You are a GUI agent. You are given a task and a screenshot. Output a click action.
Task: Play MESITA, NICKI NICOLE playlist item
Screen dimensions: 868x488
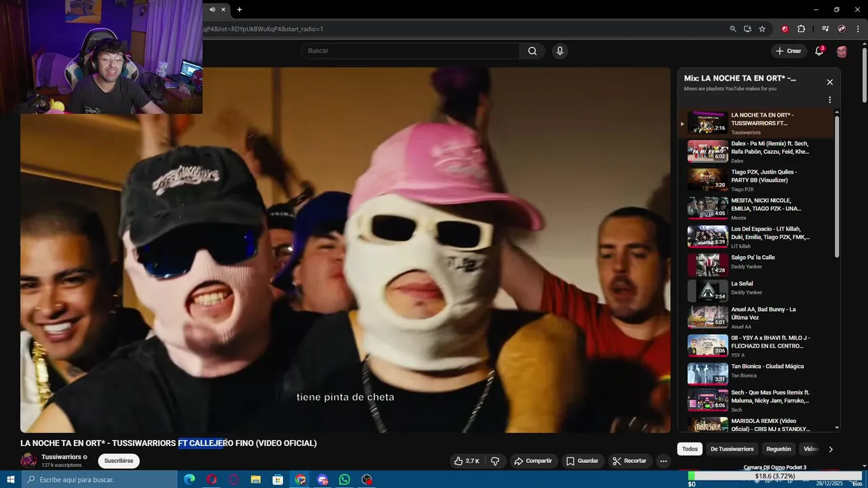(756, 208)
